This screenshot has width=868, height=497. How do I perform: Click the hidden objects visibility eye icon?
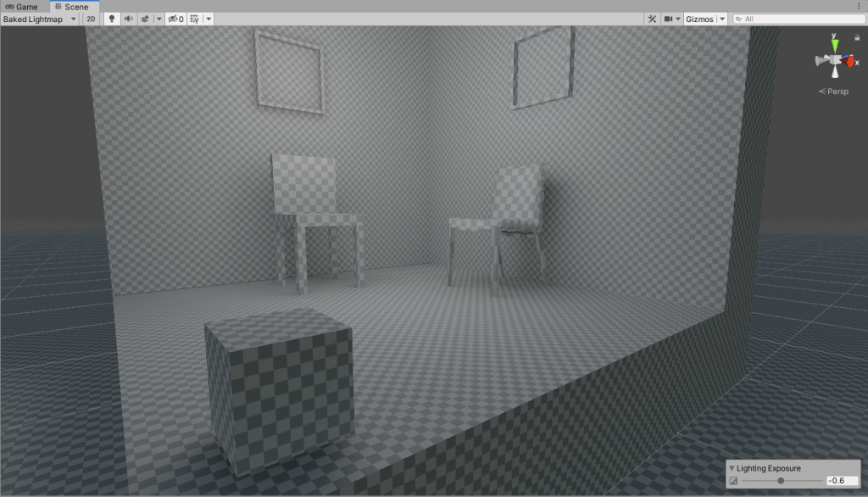[x=175, y=19]
